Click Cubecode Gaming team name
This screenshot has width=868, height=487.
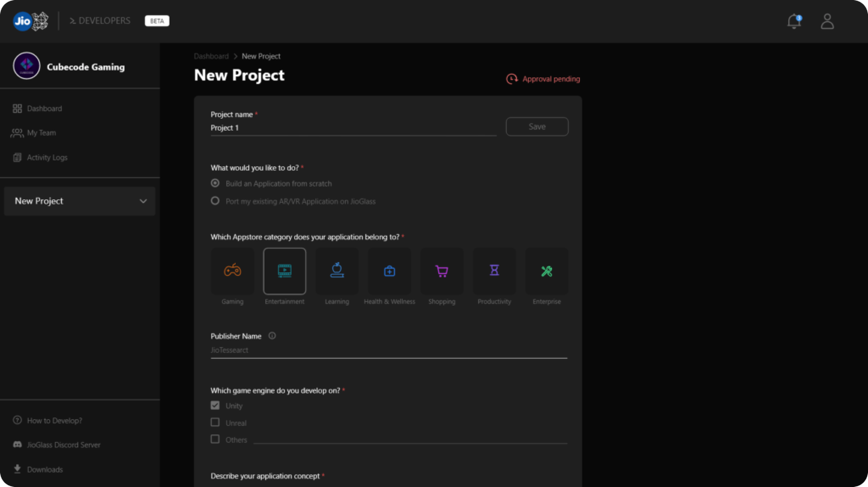tap(86, 67)
